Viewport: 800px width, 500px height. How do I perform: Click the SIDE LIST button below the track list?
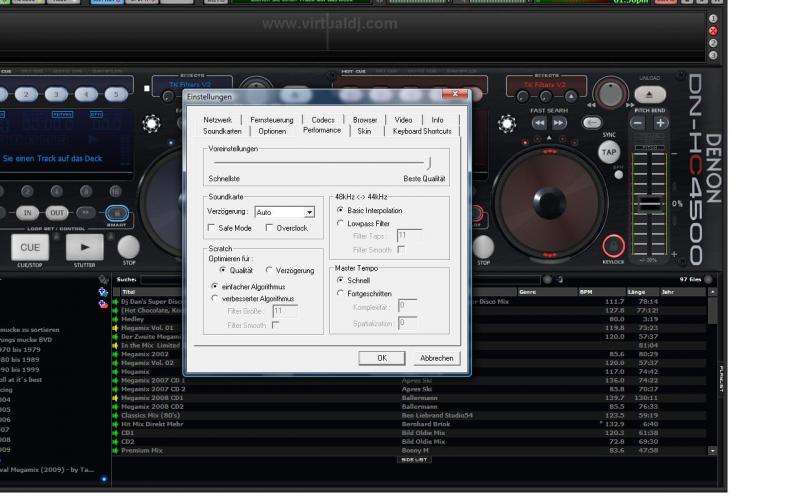point(414,460)
